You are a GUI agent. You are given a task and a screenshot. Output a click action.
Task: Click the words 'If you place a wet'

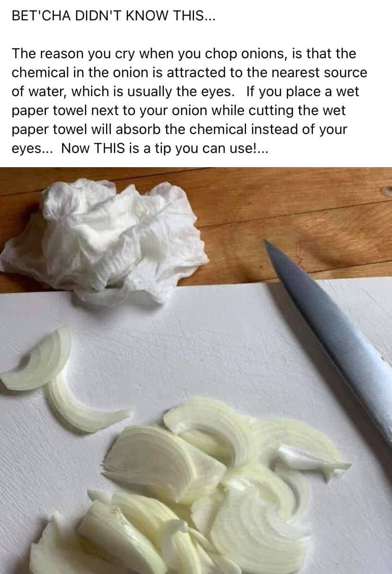[x=303, y=91]
